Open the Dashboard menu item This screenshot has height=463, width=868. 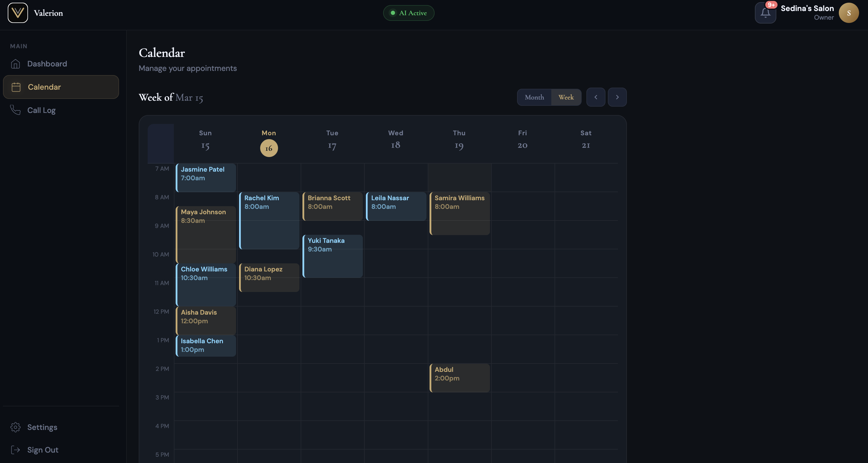[x=47, y=64]
